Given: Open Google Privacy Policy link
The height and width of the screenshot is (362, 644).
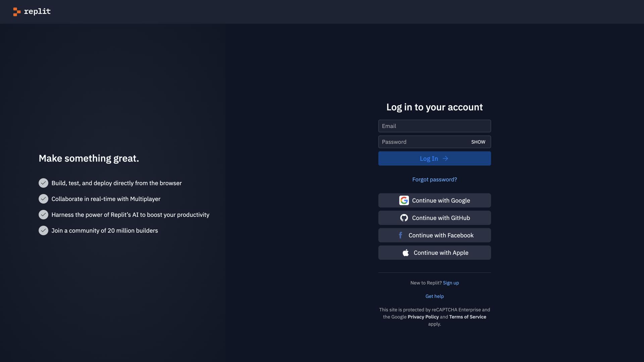Looking at the screenshot, I should (x=423, y=317).
